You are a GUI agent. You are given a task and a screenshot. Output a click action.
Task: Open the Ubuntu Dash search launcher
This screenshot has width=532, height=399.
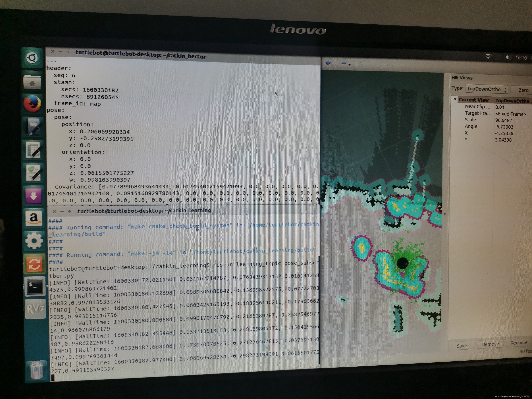[32, 58]
